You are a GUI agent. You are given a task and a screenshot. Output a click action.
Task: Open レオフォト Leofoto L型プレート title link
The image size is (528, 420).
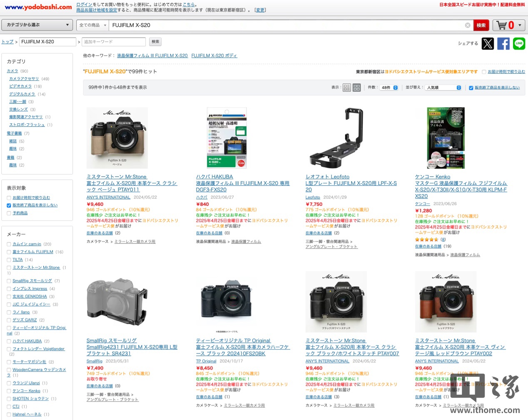click(x=351, y=183)
